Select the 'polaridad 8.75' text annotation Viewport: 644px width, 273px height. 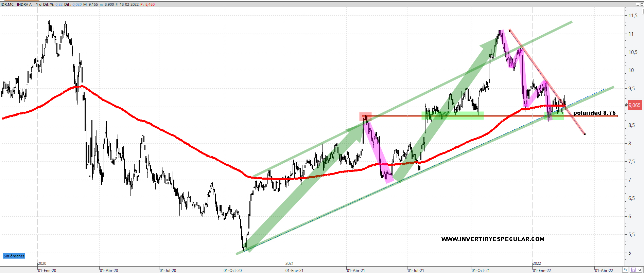coord(594,113)
